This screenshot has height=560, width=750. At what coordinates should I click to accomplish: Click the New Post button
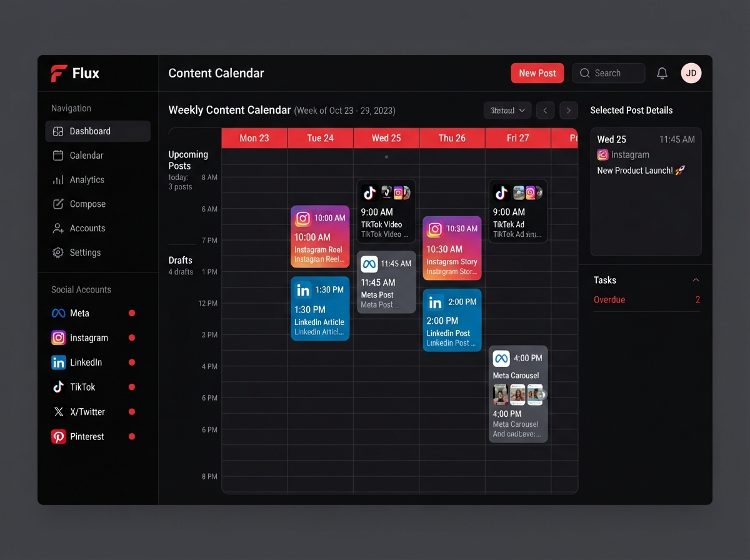(537, 73)
